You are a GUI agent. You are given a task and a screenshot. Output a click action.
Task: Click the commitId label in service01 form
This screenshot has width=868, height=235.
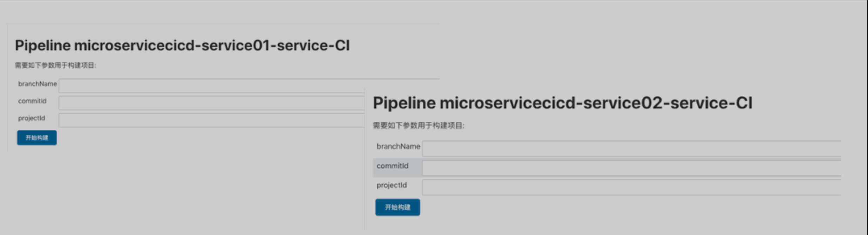coord(32,101)
